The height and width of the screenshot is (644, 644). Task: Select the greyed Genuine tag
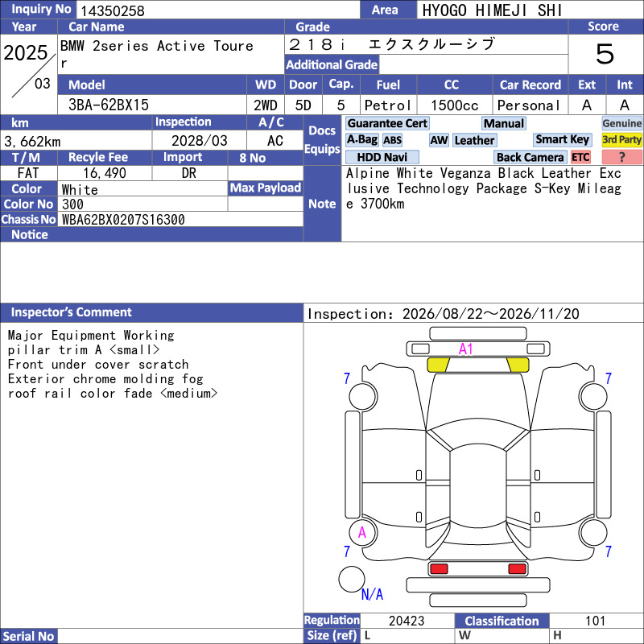[x=621, y=123]
